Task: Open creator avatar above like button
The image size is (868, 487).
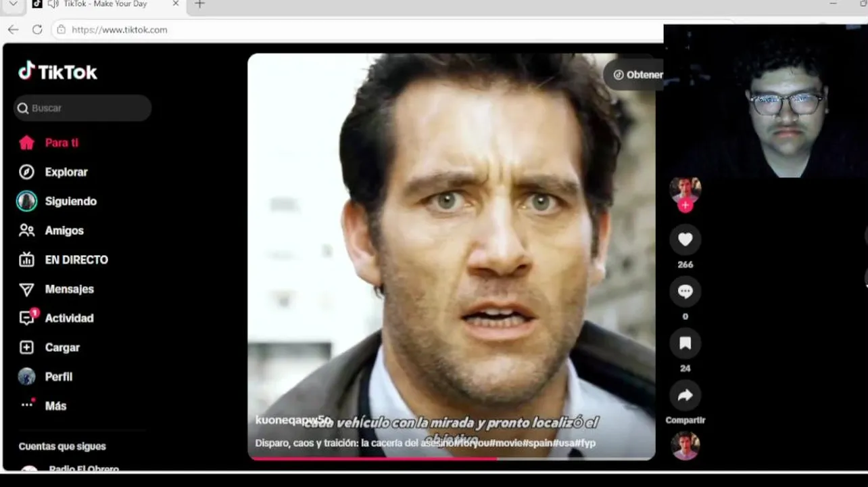Action: (685, 190)
